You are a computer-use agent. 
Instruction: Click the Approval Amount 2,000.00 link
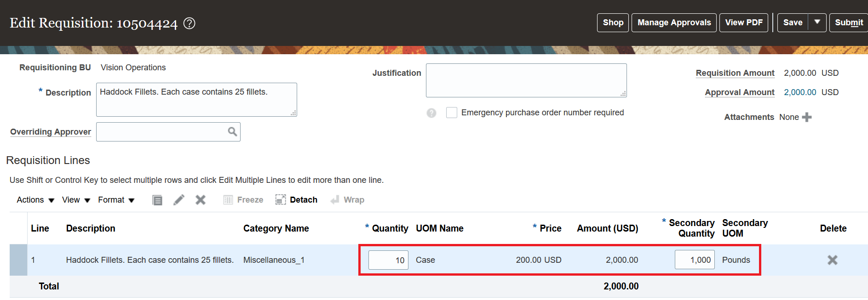(800, 92)
